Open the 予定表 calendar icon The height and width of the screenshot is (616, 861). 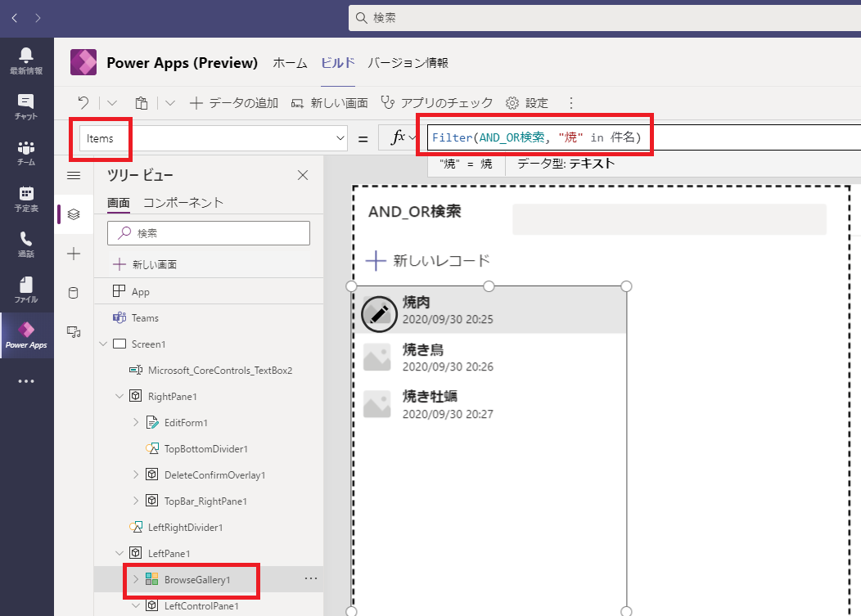(x=26, y=199)
